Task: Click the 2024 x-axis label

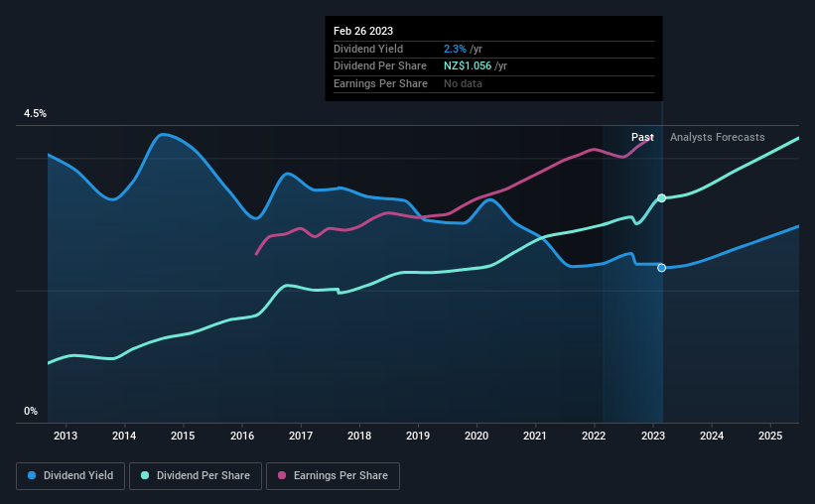Action: (712, 436)
